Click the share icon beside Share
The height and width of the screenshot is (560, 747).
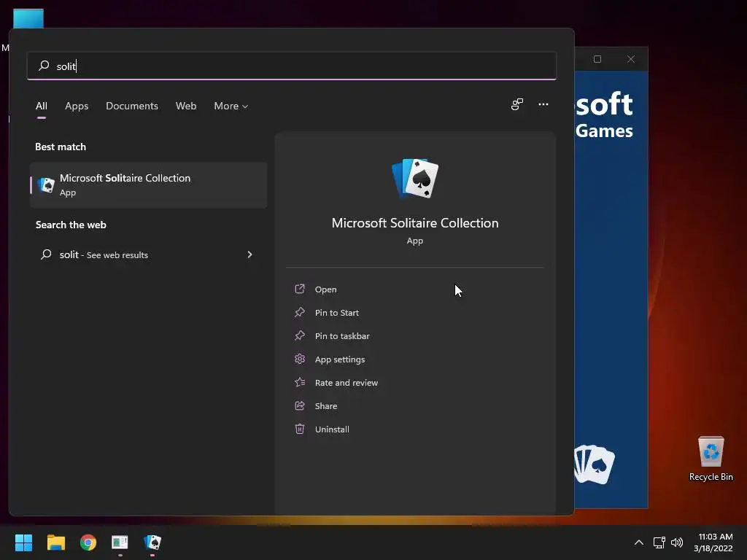coord(300,405)
